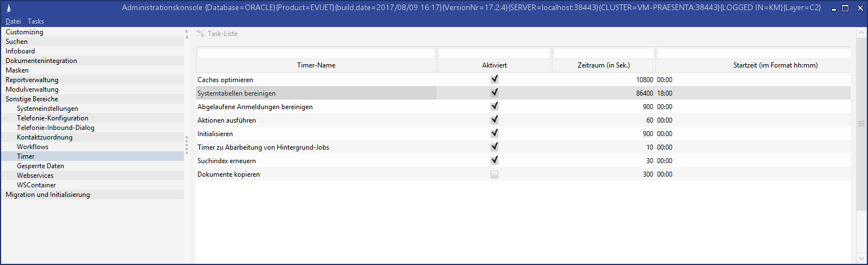Enable the Dokumente kopieren checkbox
The image size is (868, 265).
point(494,174)
